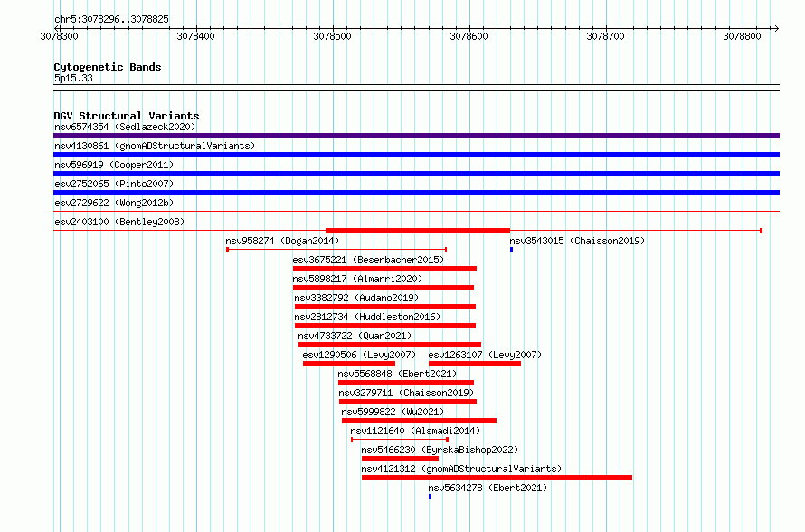Click the red nsv5999822 Wu2021 bar
The image size is (805, 532).
(x=419, y=421)
